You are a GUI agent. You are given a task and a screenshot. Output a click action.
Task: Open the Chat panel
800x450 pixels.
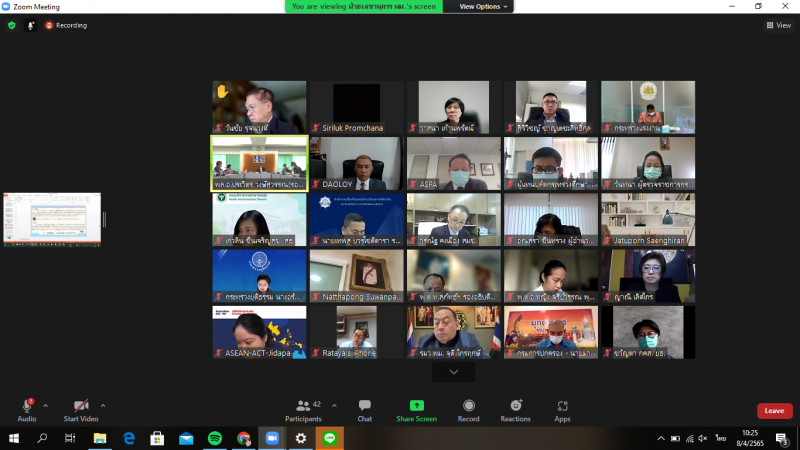[364, 410]
